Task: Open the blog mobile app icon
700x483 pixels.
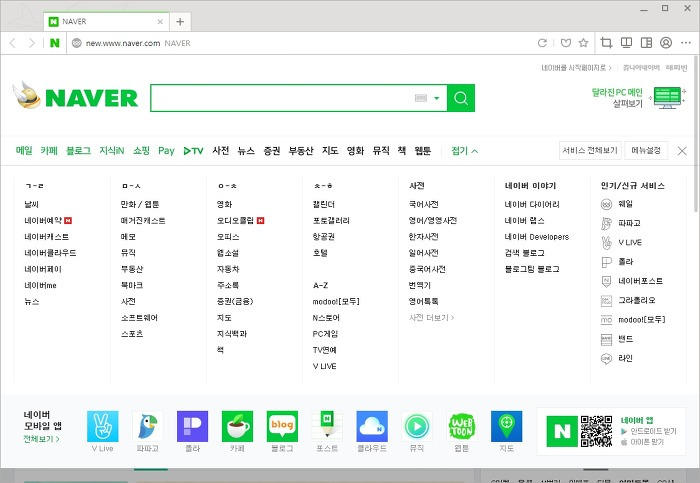Action: point(282,426)
